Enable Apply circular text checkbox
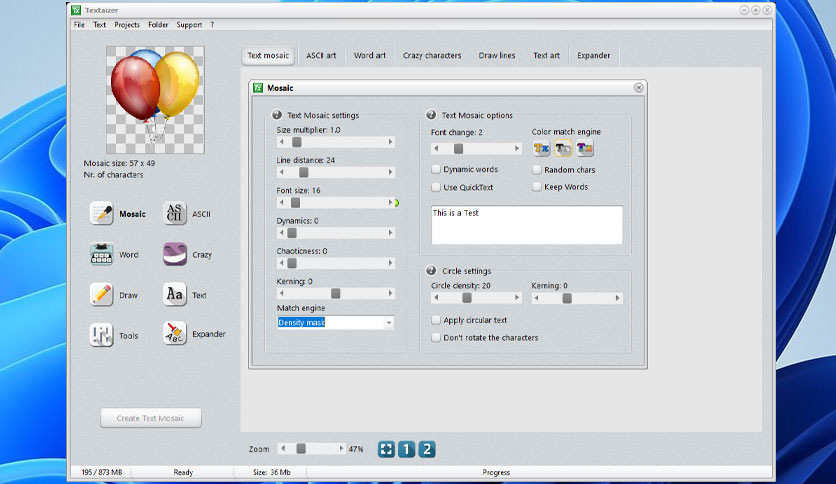This screenshot has width=836, height=484. [436, 320]
